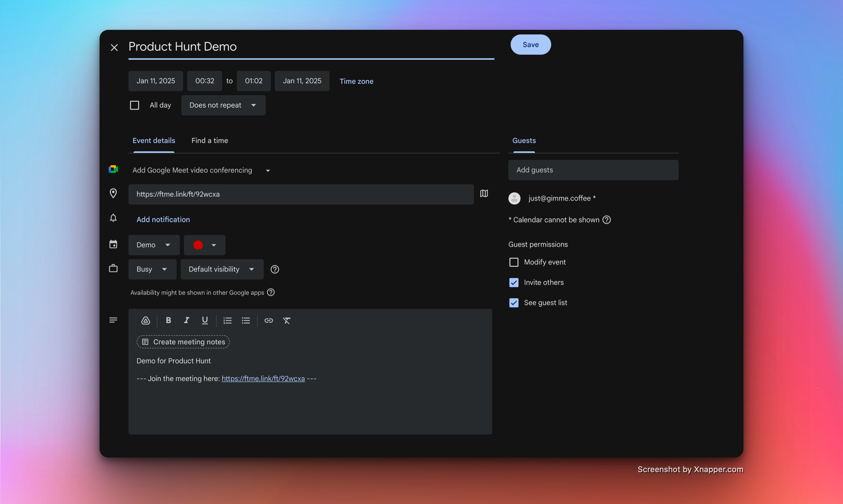Open map preview icon beside location
Image resolution: width=843 pixels, height=504 pixels.
click(x=484, y=193)
